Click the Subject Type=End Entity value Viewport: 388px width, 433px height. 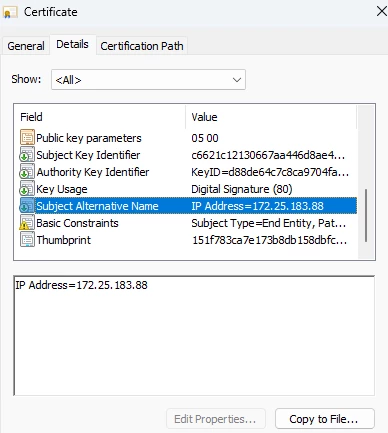(269, 223)
